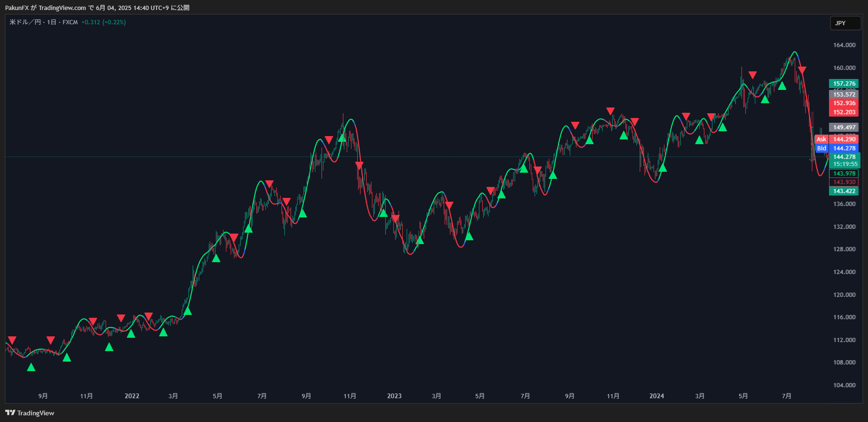Click green buy arrow at January 2024 low
This screenshot has width=868, height=422.
(663, 167)
